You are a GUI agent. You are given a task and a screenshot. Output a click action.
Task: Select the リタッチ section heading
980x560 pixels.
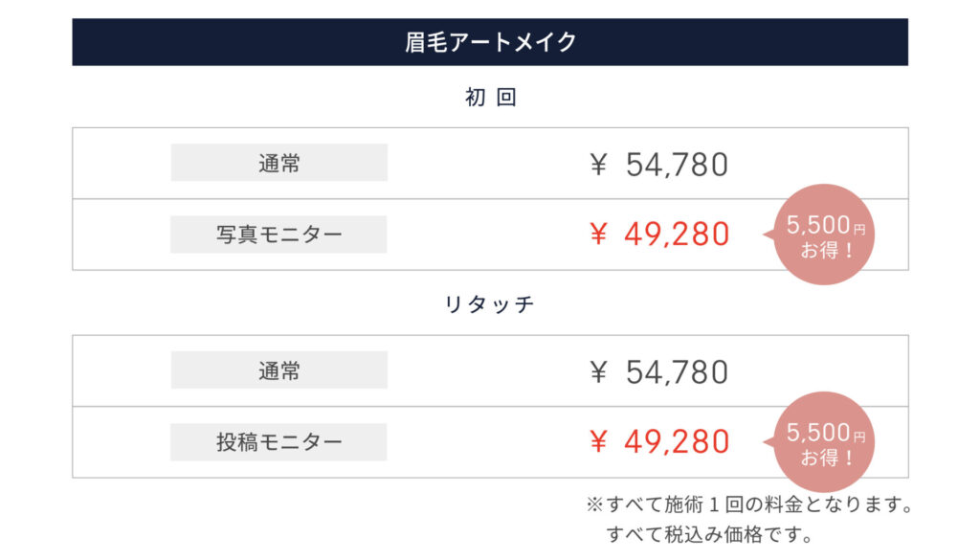click(x=490, y=304)
